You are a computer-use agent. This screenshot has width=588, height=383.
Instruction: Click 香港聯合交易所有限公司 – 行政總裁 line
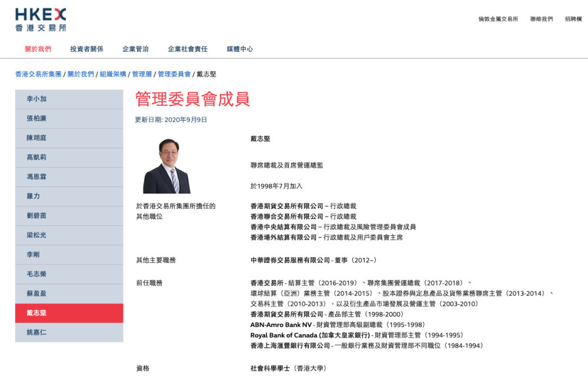(303, 217)
